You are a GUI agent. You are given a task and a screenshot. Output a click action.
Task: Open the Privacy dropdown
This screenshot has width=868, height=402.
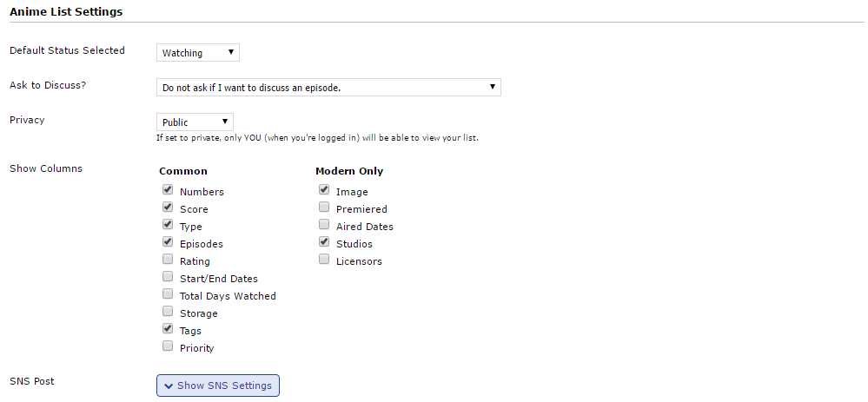[195, 122]
